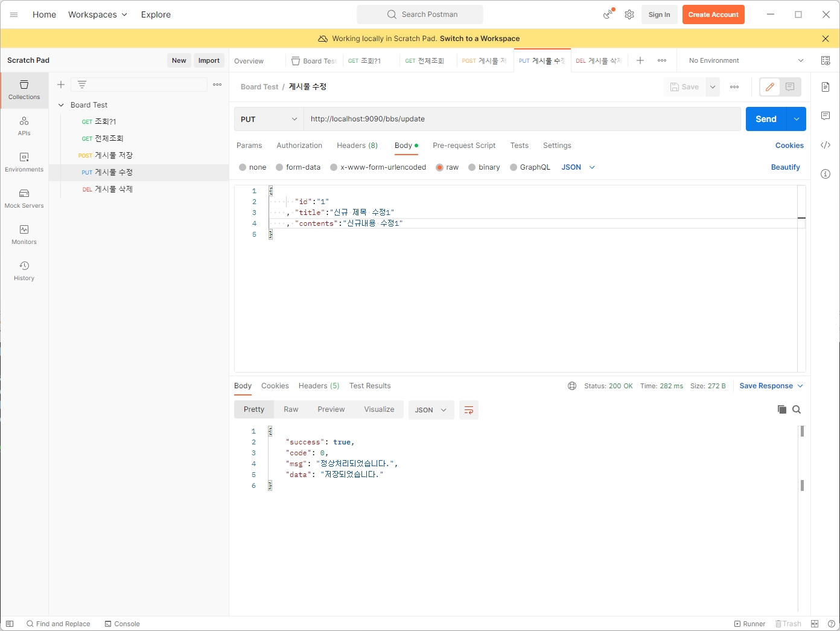840x631 pixels.
Task: Switch to the Params tab
Action: point(249,146)
